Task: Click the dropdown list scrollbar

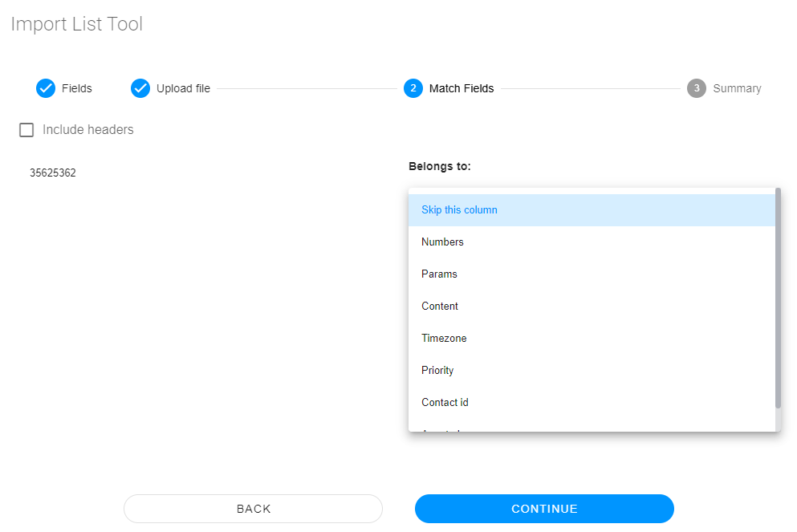Action: (778, 297)
